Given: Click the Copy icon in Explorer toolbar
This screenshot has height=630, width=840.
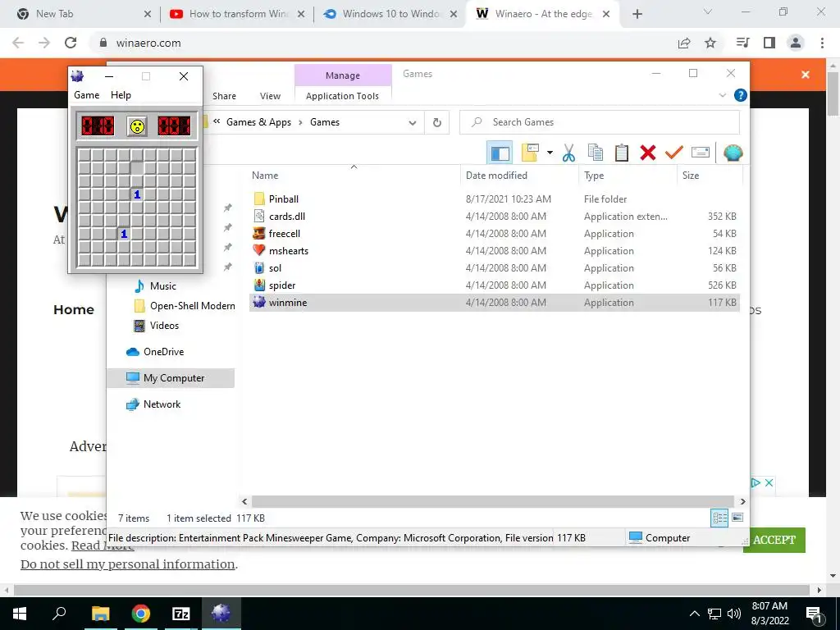Looking at the screenshot, I should click(596, 153).
